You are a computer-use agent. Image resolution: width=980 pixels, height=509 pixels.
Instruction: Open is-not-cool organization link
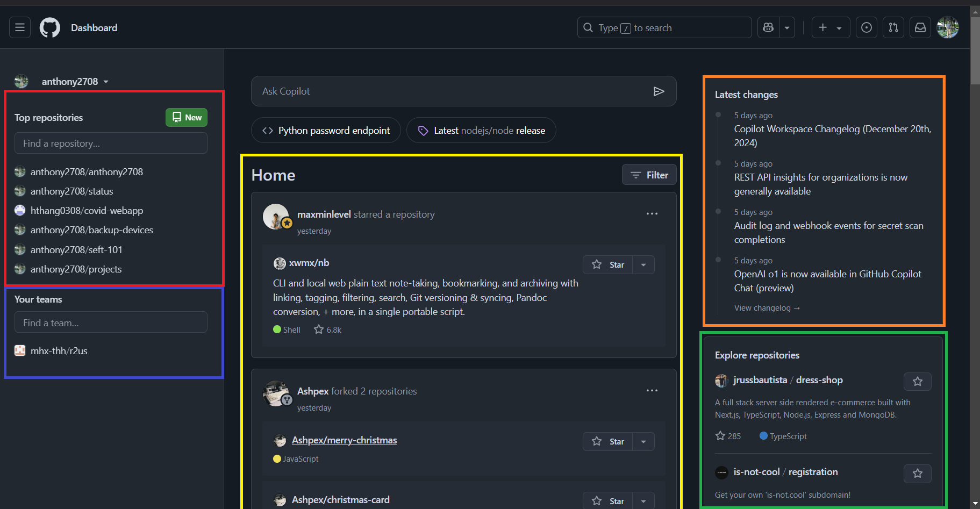coord(756,472)
